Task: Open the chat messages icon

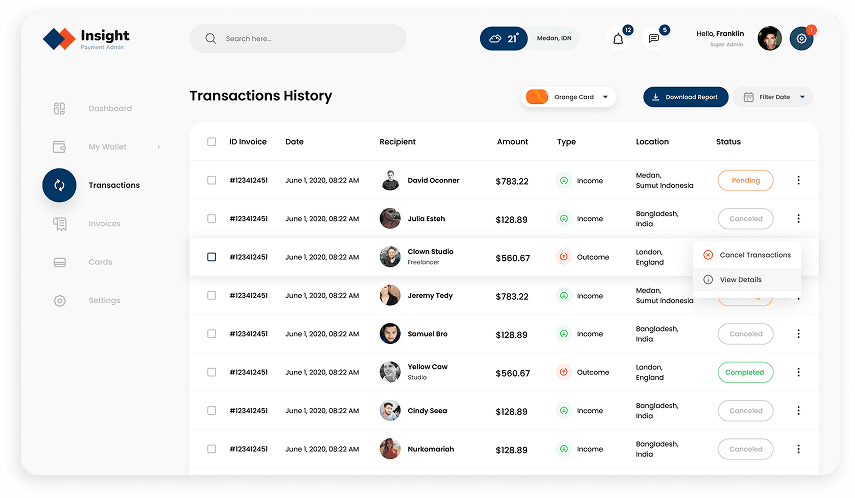Action: 653,39
